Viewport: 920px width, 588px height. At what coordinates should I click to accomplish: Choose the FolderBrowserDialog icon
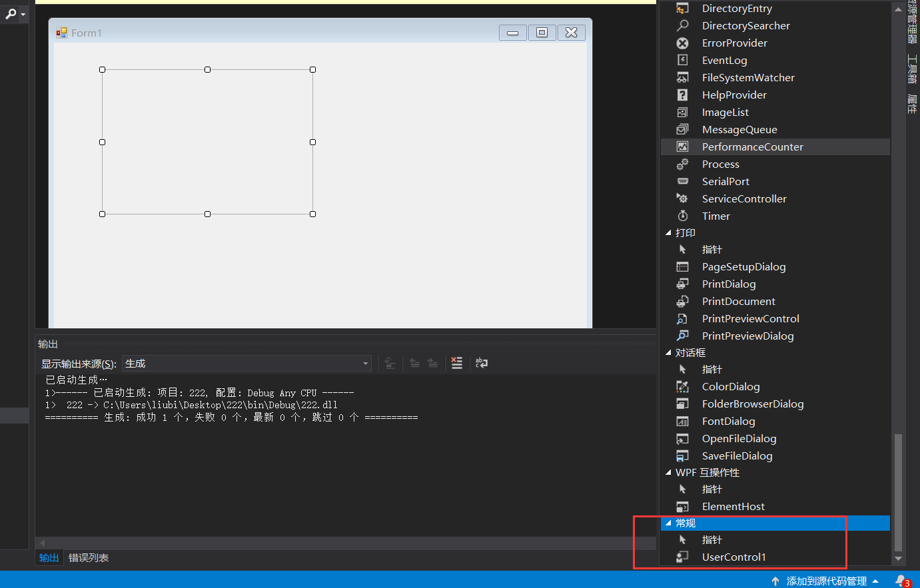click(x=682, y=404)
